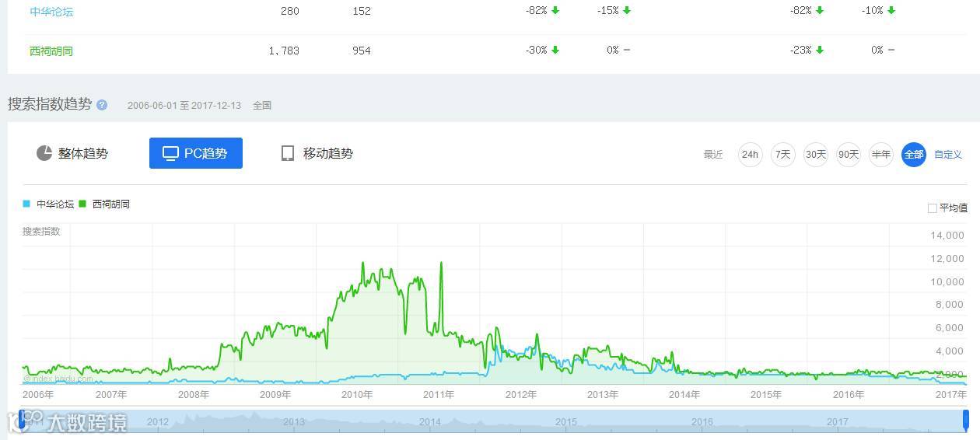Image resolution: width=980 pixels, height=440 pixels.
Task: Open the 中华论坛 keyword link in table
Action: tap(51, 12)
